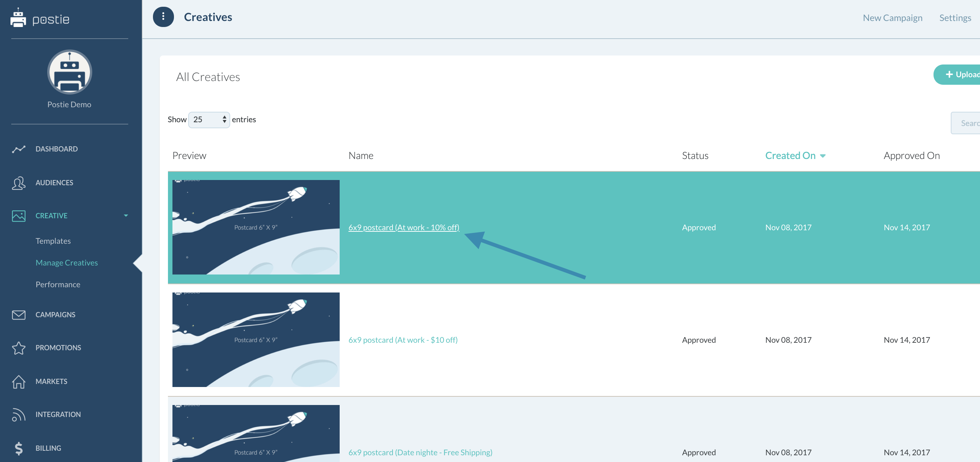Click the Billing dollar icon
This screenshot has width=980, height=462.
(x=18, y=448)
